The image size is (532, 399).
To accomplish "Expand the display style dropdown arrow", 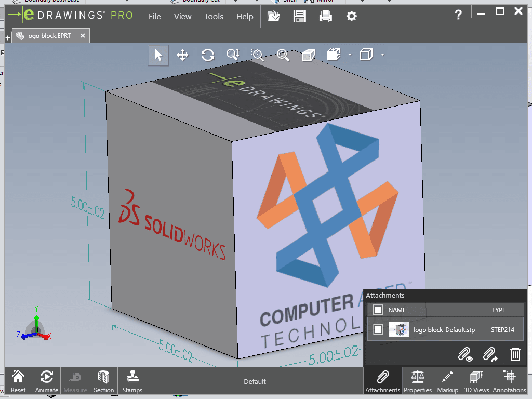I will [382, 55].
